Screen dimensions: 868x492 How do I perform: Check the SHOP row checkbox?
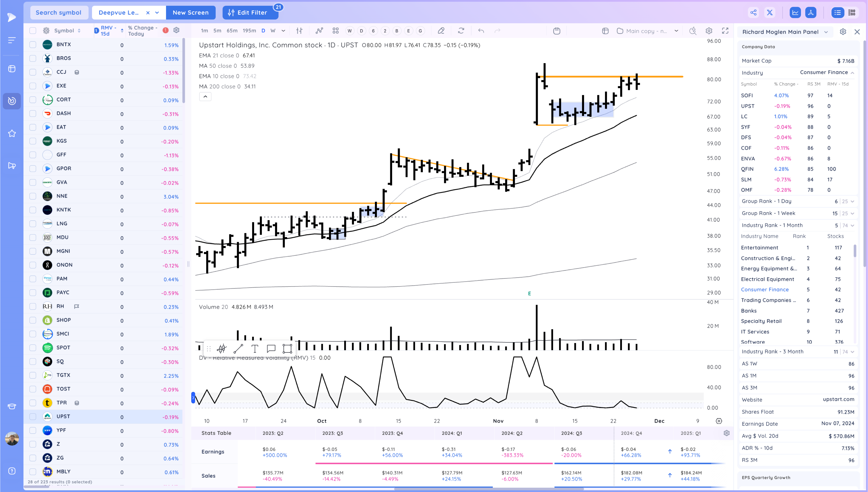click(x=33, y=320)
